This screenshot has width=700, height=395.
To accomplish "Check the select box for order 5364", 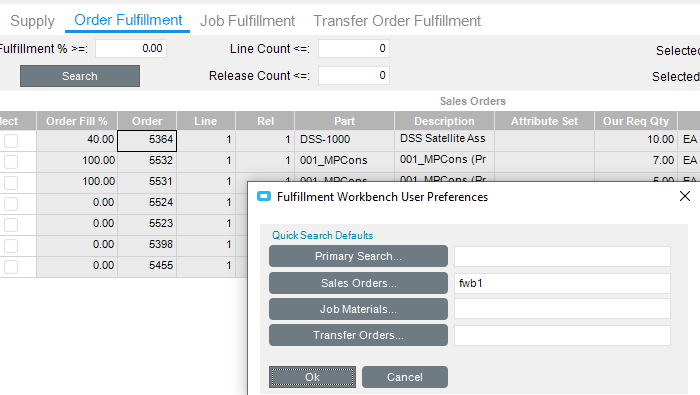I will [x=11, y=141].
